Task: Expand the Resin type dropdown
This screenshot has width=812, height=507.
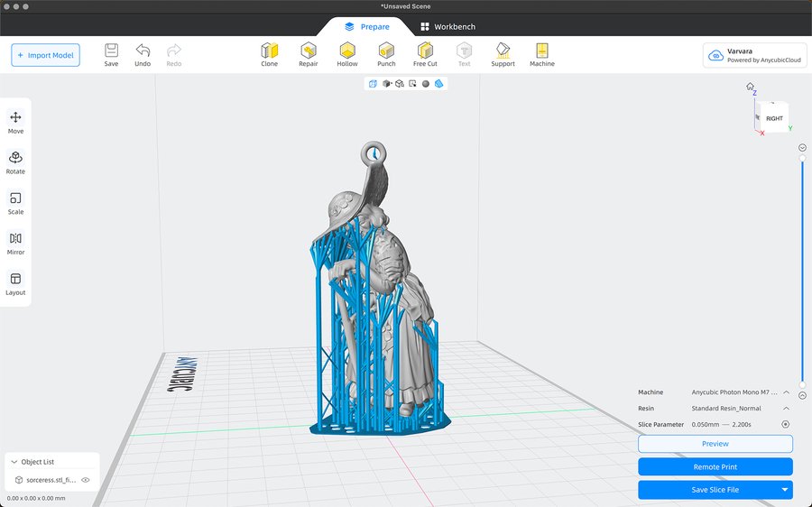Action: [x=786, y=409]
